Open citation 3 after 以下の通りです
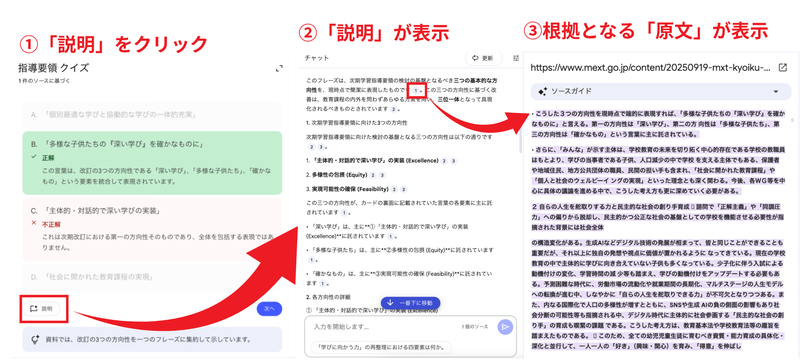Screen dimensions: 800x363 [x=321, y=147]
